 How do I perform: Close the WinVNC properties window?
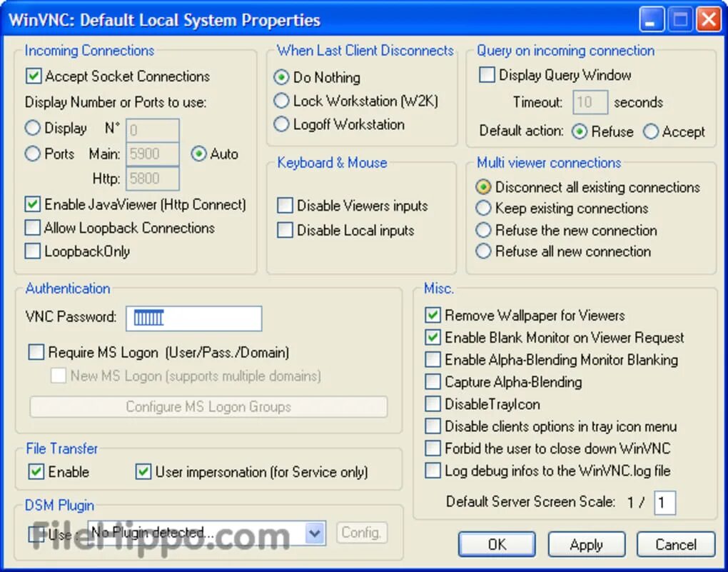pos(709,20)
